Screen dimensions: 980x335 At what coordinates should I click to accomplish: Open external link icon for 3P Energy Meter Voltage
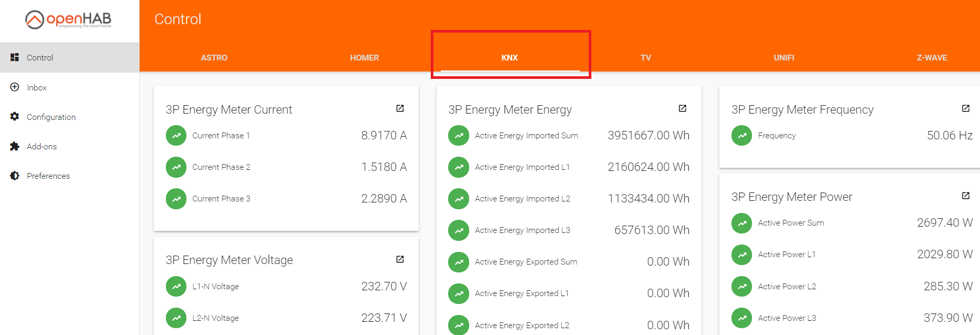[400, 259]
